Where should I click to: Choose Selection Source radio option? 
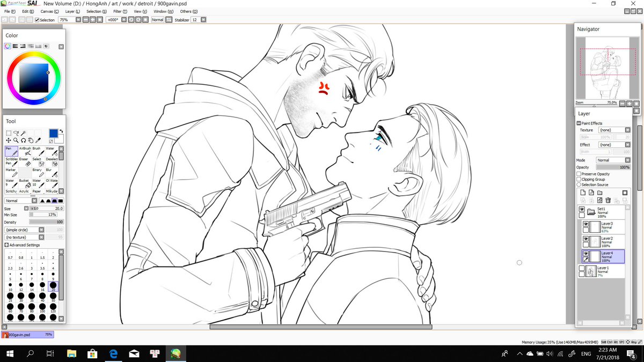point(579,184)
